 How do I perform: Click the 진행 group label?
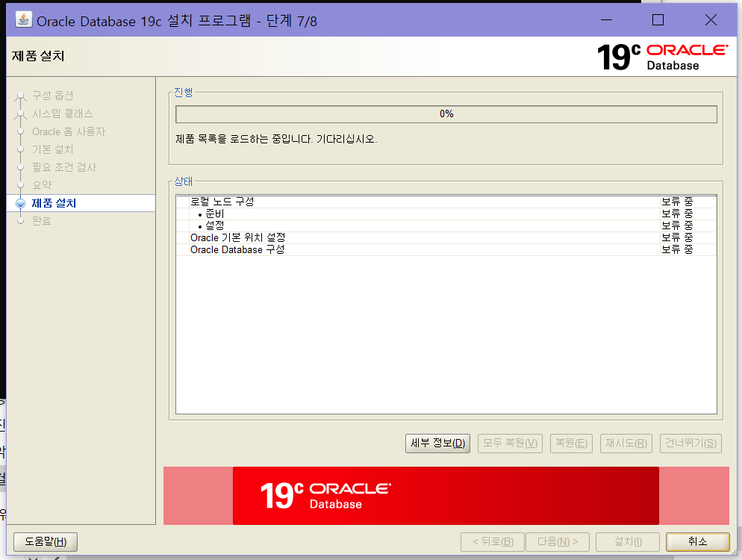click(x=184, y=93)
